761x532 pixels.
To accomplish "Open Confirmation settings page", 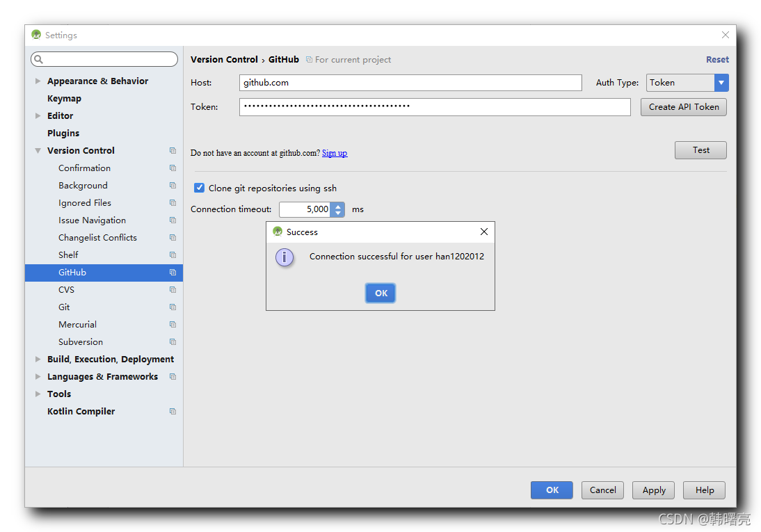I will pos(84,168).
